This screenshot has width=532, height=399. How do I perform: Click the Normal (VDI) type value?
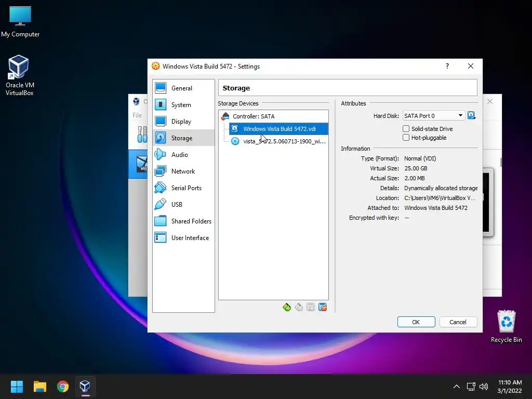coord(420,158)
